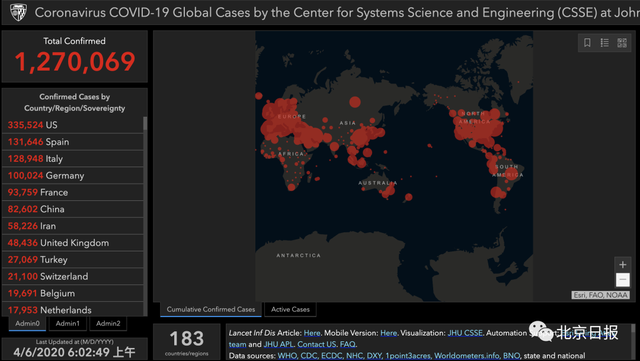Select Netherlands row in country list

[x=73, y=310]
